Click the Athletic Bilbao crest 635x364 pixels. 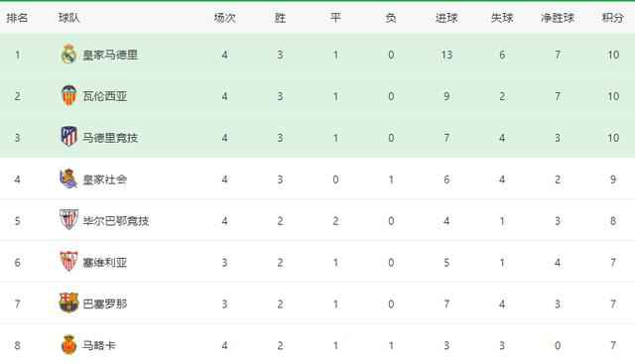[x=68, y=220]
